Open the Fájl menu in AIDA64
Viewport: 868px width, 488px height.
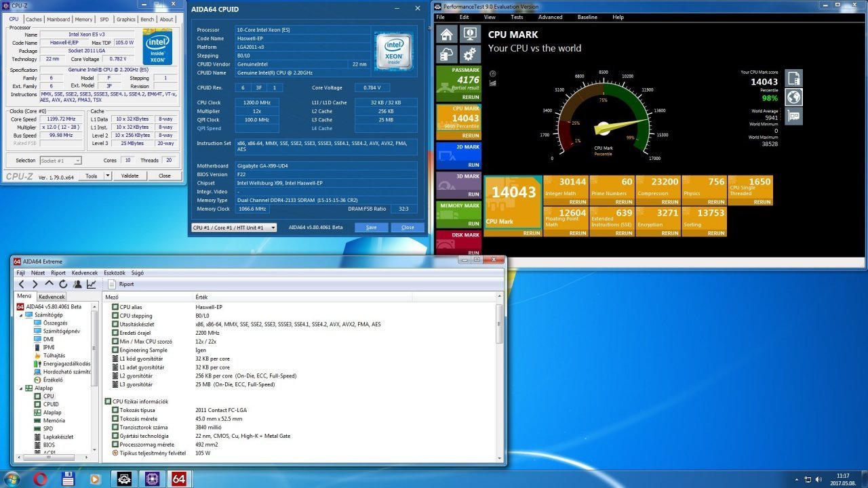click(x=20, y=272)
